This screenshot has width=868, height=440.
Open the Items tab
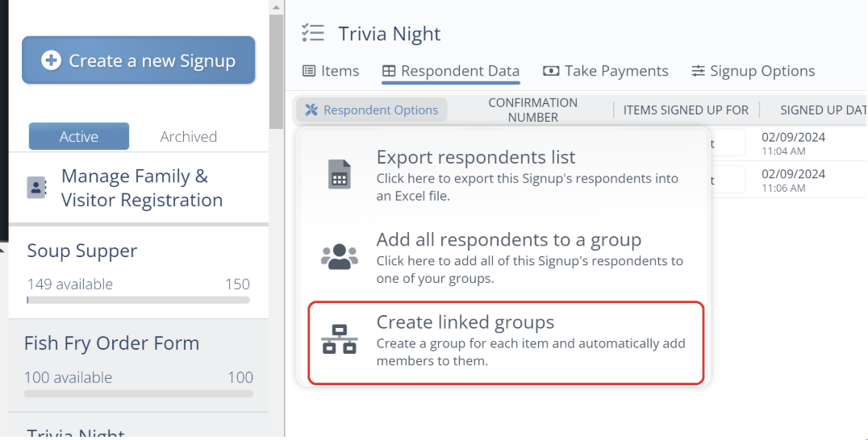[x=331, y=71]
